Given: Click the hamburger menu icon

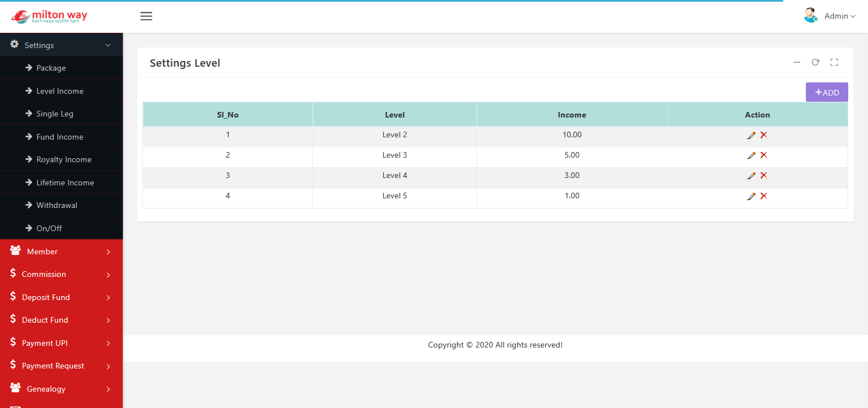Looking at the screenshot, I should (x=146, y=16).
